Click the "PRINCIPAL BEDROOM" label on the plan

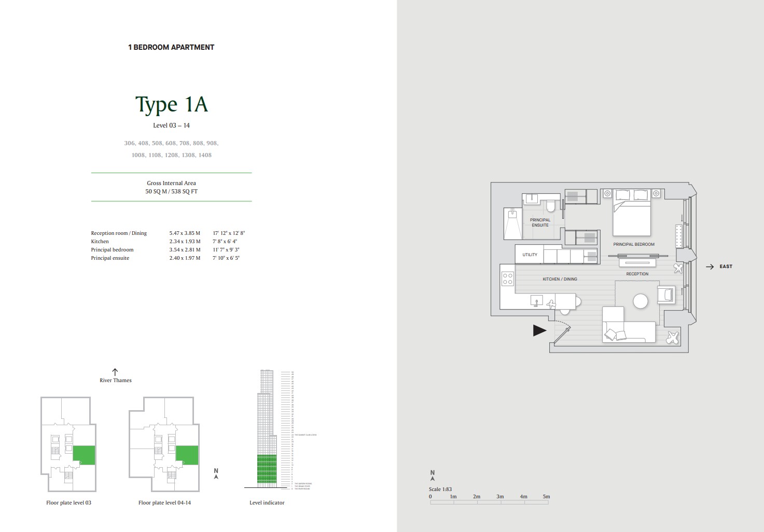pos(634,244)
